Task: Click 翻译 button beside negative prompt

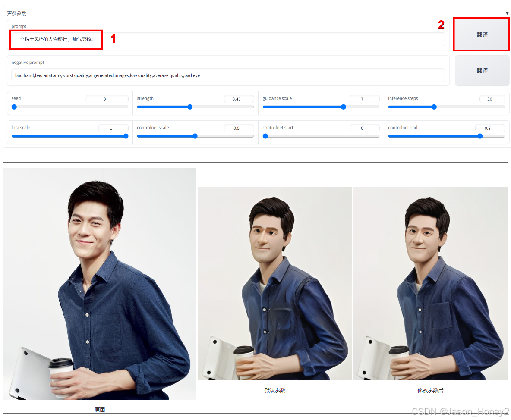Action: tap(482, 71)
